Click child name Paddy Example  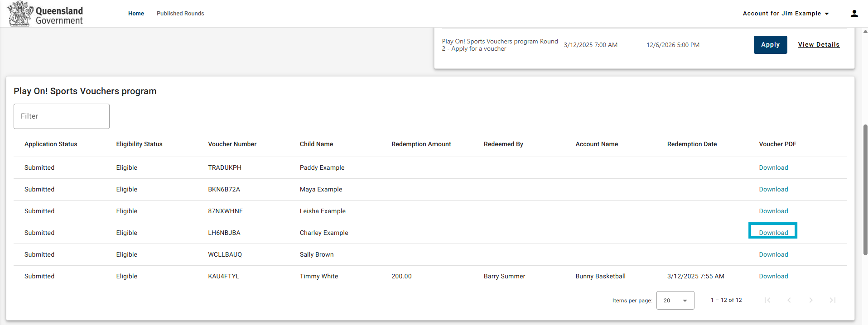pos(322,167)
